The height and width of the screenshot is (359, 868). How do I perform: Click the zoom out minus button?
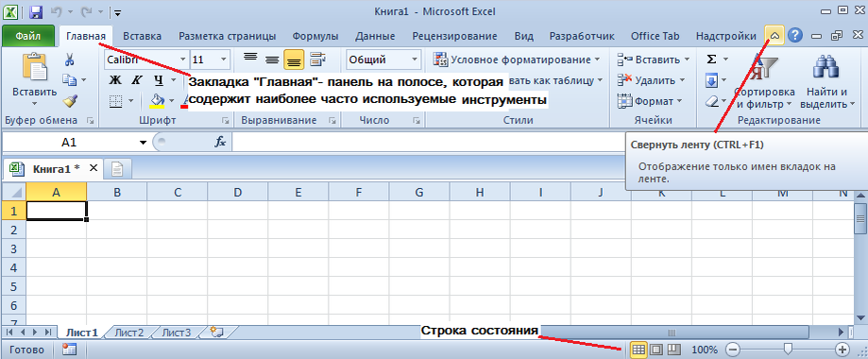click(x=732, y=350)
